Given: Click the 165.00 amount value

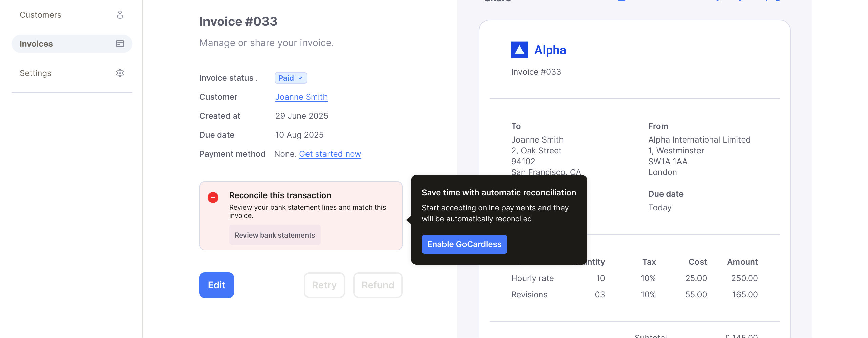Looking at the screenshot, I should coord(745,295).
